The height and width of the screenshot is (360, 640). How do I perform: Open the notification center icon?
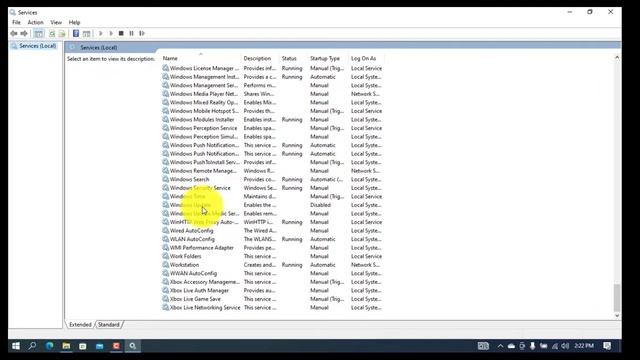point(607,346)
